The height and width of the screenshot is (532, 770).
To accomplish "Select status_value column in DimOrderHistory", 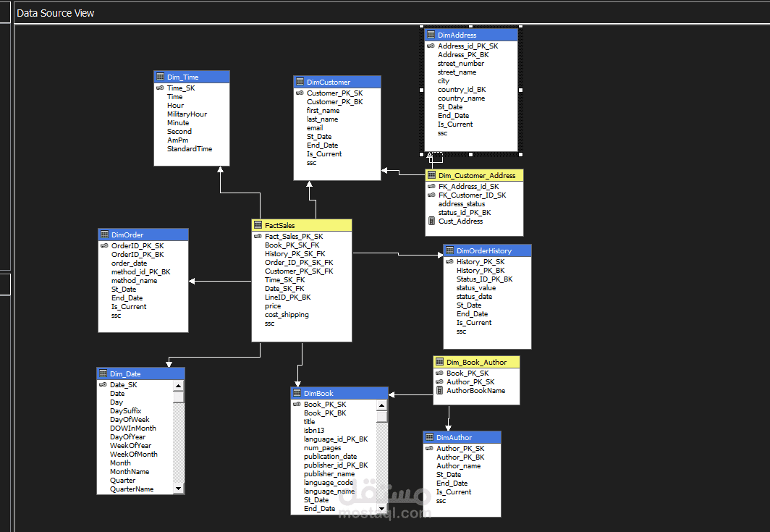I will coord(476,288).
